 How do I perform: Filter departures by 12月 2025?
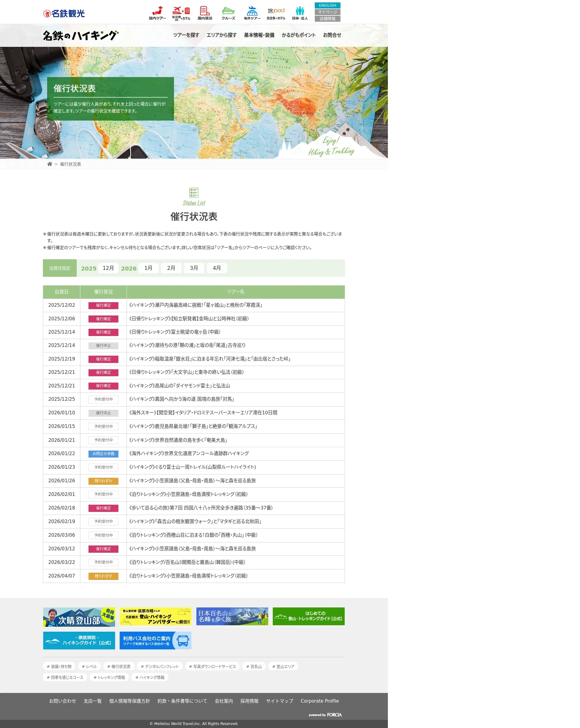pos(108,268)
